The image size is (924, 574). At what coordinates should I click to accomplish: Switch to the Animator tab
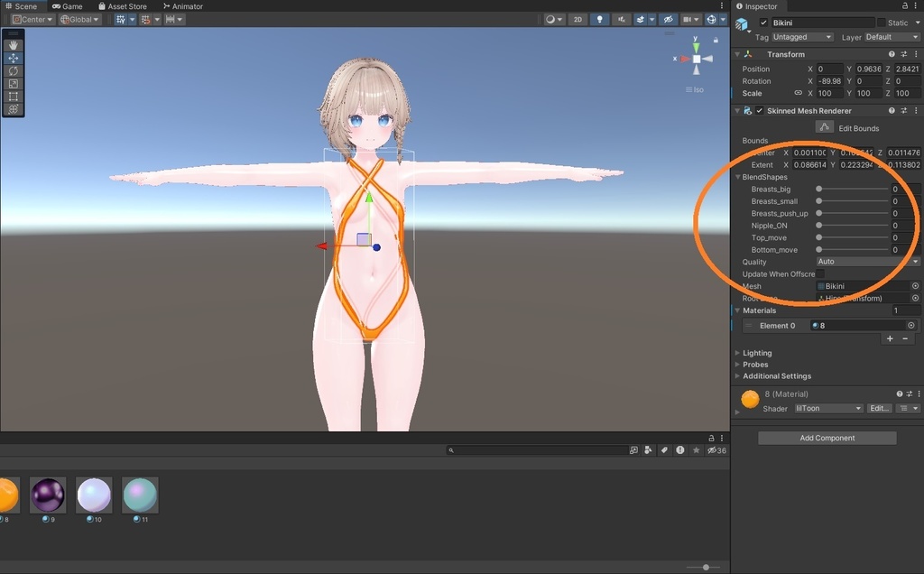coord(182,6)
